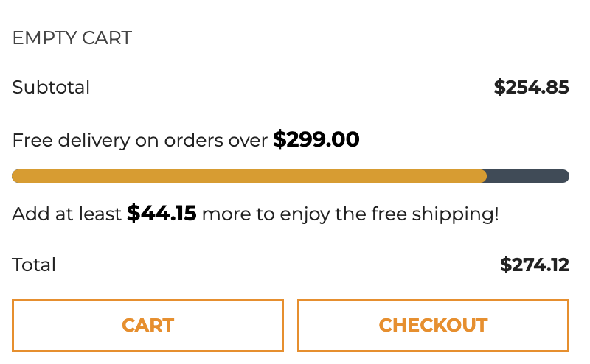
Task: Click the $254.85 subtotal amount
Action: coord(531,88)
